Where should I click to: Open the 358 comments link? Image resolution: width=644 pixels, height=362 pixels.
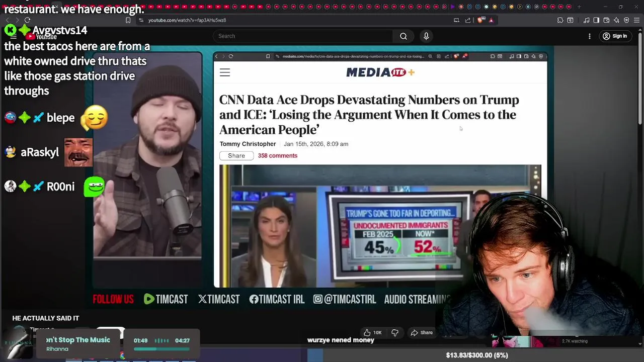[x=278, y=155]
